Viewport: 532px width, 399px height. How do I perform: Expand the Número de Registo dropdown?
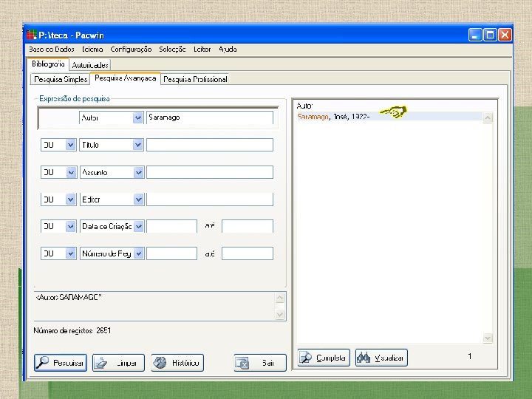point(138,253)
